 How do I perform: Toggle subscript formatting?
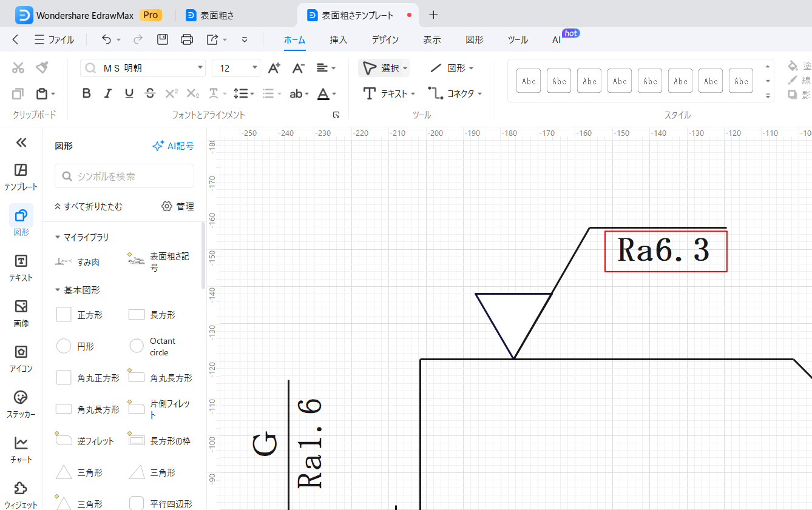(193, 93)
